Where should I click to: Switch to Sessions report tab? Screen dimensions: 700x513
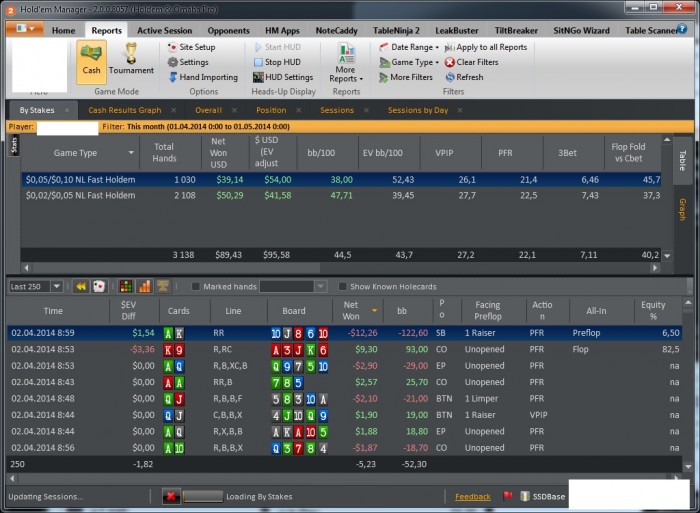(x=337, y=110)
